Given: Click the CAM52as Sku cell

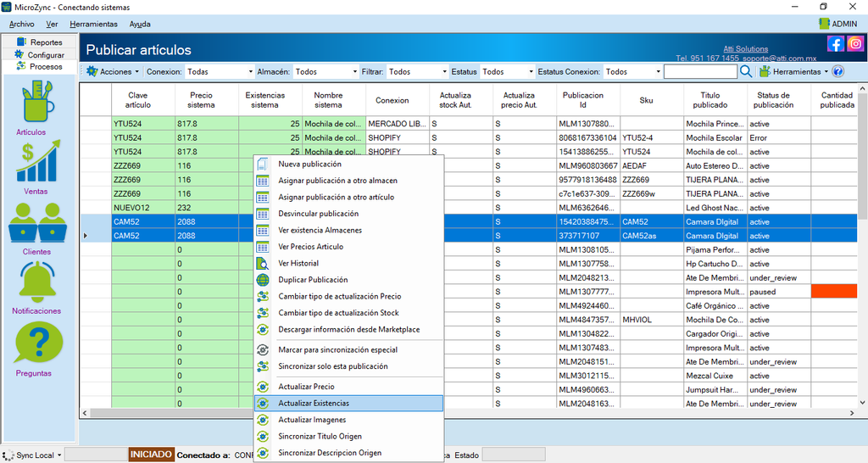Looking at the screenshot, I should pos(652,236).
